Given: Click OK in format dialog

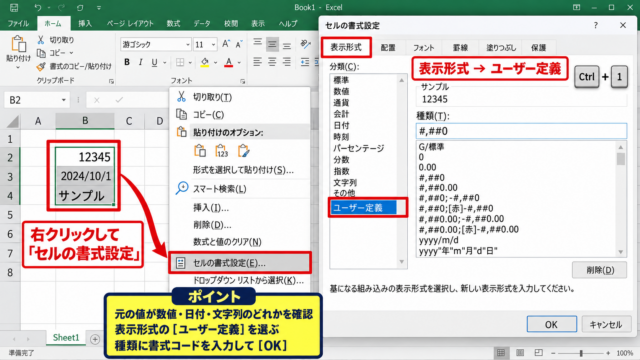Looking at the screenshot, I should (x=551, y=324).
